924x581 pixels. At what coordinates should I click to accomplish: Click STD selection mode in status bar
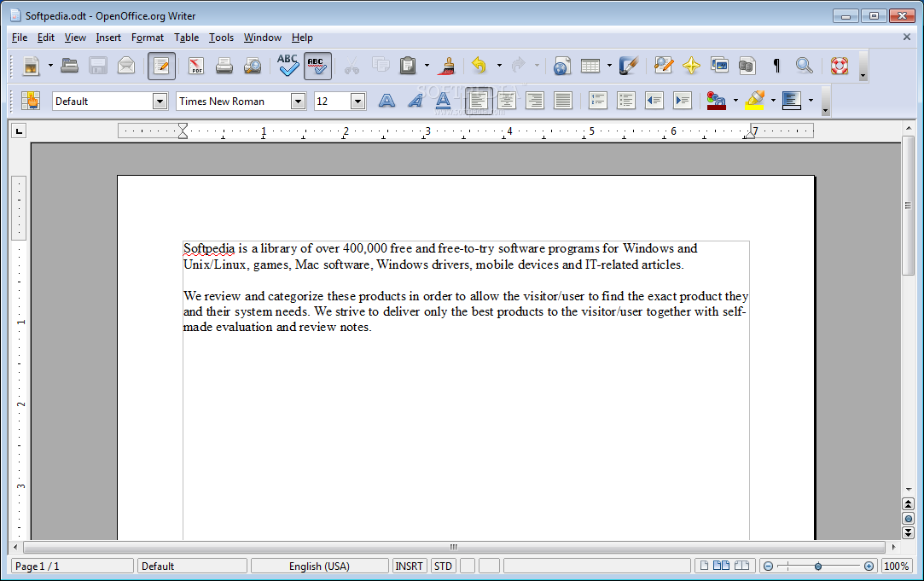443,566
